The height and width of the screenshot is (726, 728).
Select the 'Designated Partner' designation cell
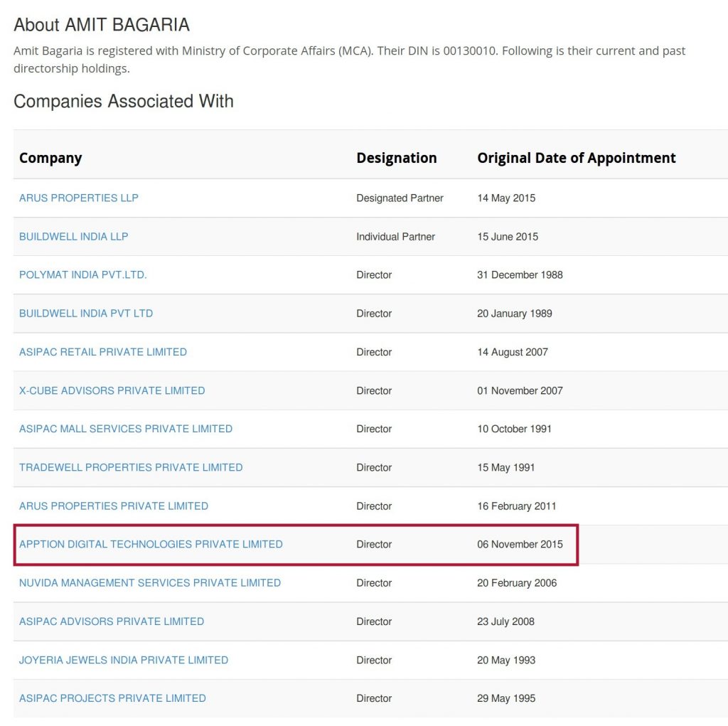point(400,198)
